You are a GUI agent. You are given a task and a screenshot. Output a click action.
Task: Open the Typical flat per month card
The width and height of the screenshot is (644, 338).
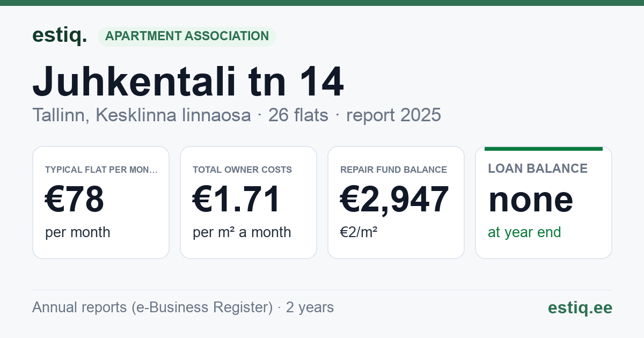[x=101, y=202]
